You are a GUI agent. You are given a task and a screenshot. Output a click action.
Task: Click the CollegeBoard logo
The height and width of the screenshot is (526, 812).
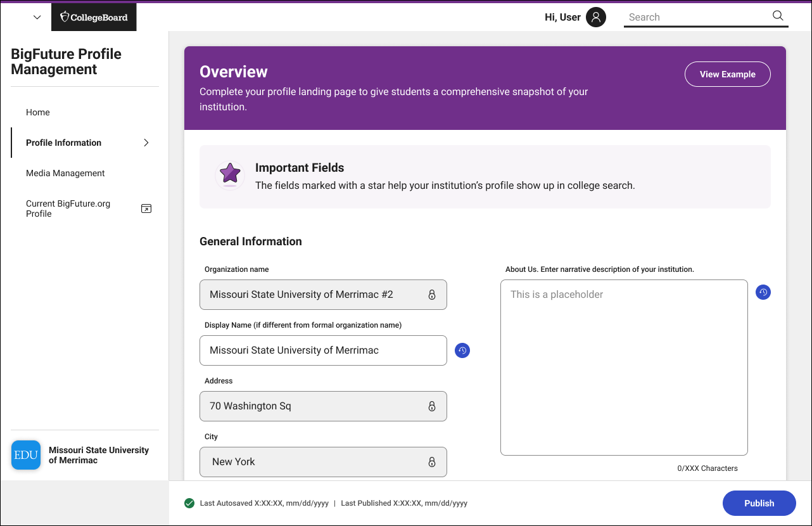tap(94, 17)
